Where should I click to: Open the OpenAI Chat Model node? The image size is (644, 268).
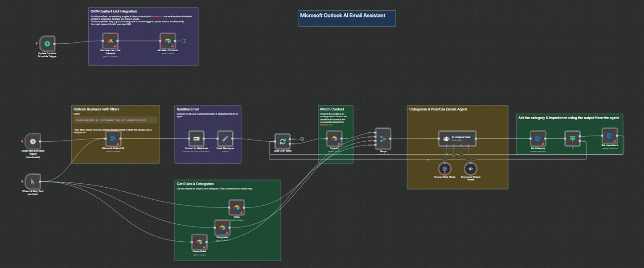[x=444, y=169]
